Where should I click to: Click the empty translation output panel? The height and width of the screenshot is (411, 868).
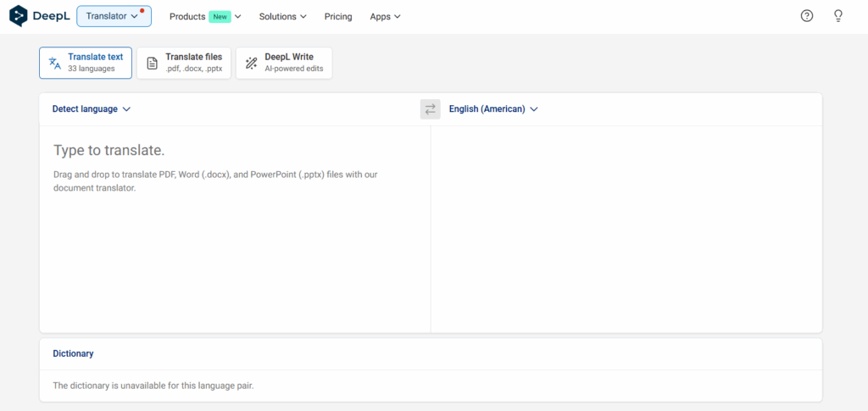pos(626,229)
